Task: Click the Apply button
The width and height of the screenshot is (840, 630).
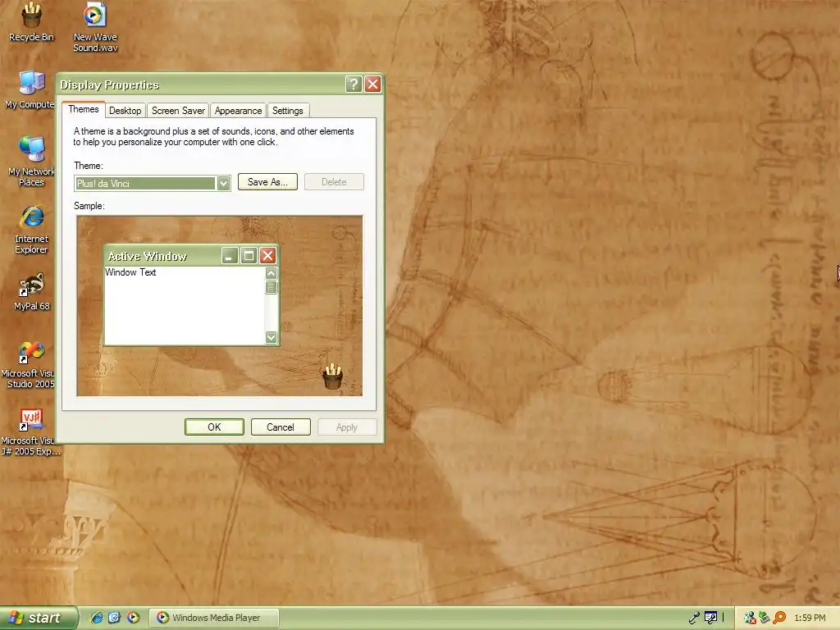Action: (x=347, y=427)
